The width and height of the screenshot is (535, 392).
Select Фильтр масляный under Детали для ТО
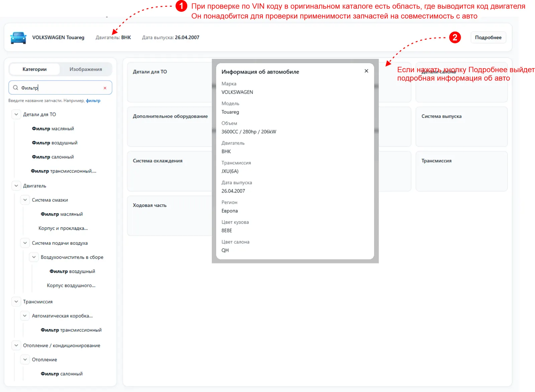[53, 129]
